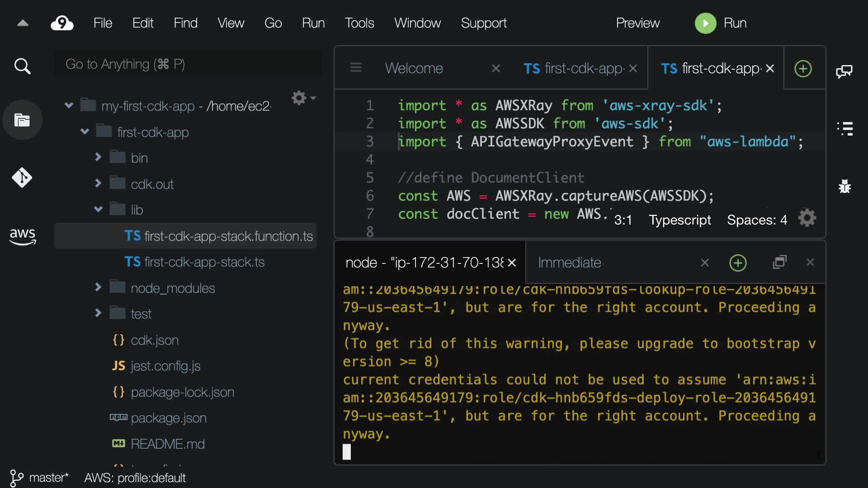The width and height of the screenshot is (868, 488).
Task: Open the Collaborate chat panel icon
Action: [x=844, y=71]
